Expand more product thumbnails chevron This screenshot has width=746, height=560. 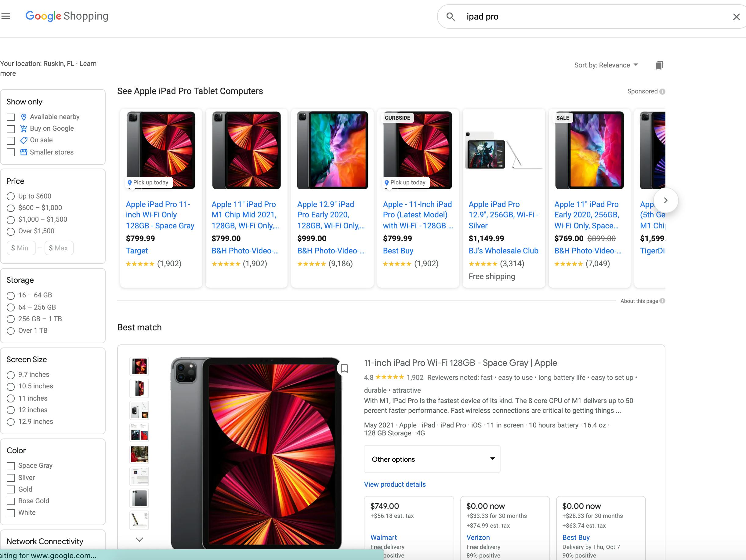139,540
